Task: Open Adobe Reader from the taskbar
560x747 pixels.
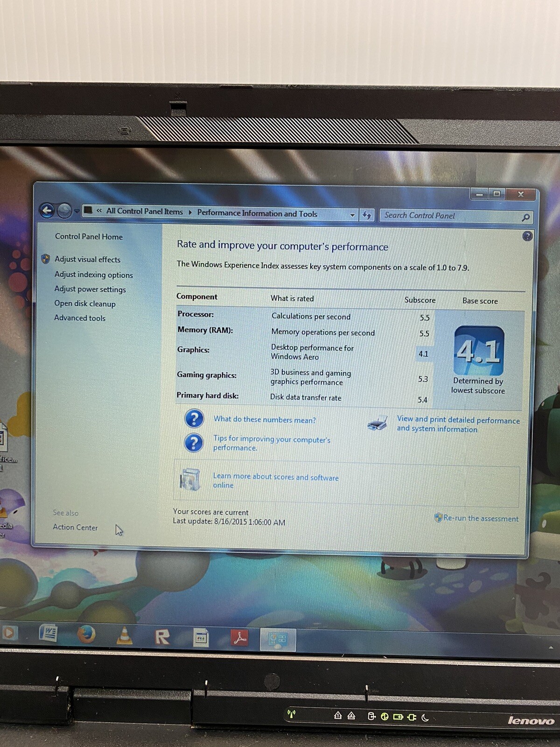Action: [x=239, y=638]
